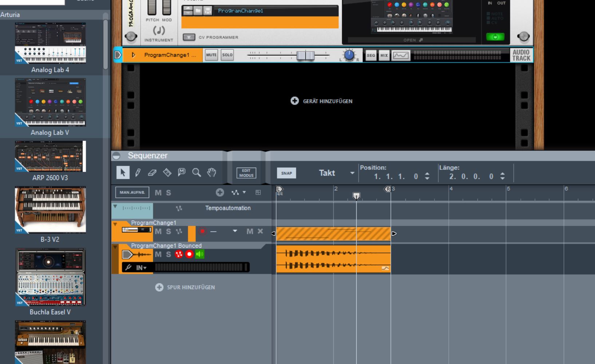Click the automation icon on Tempoautomation track
The width and height of the screenshot is (595, 364).
(x=179, y=208)
